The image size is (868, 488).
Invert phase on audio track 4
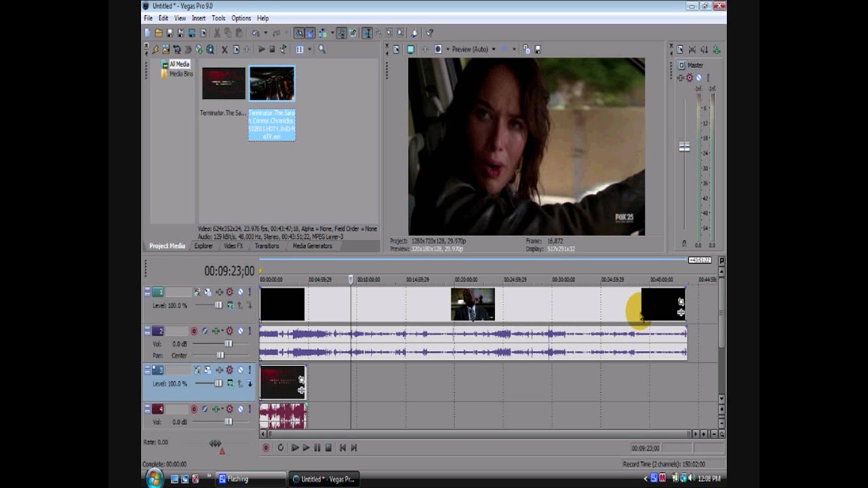tap(205, 409)
